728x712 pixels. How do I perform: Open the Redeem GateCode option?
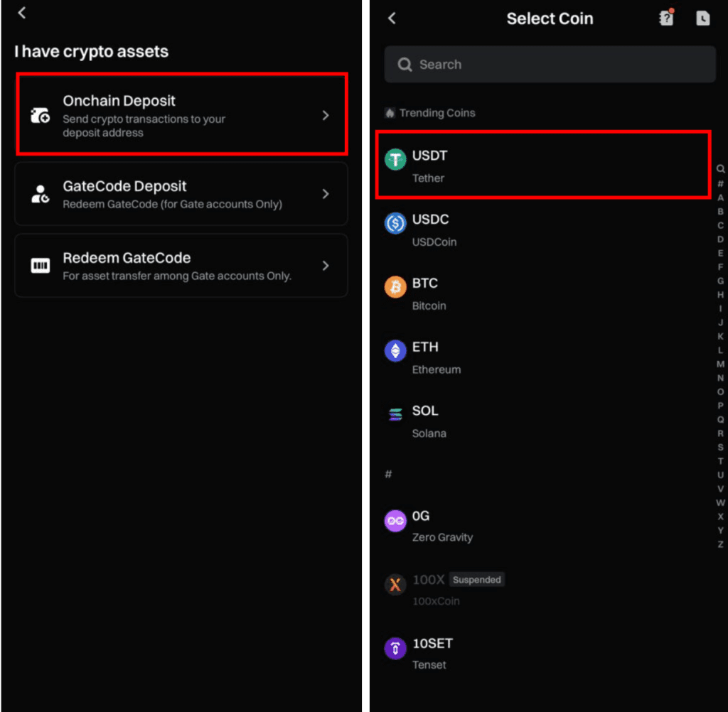(x=181, y=266)
